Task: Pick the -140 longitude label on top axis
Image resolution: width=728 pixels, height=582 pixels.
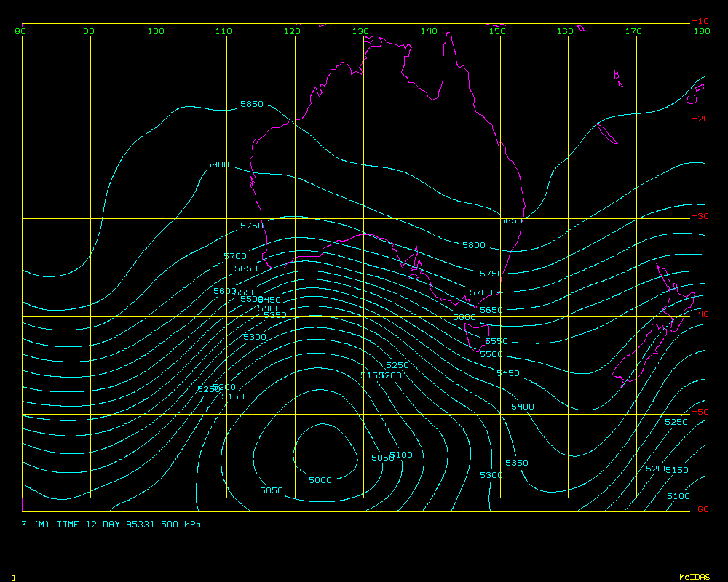Action: click(x=427, y=31)
